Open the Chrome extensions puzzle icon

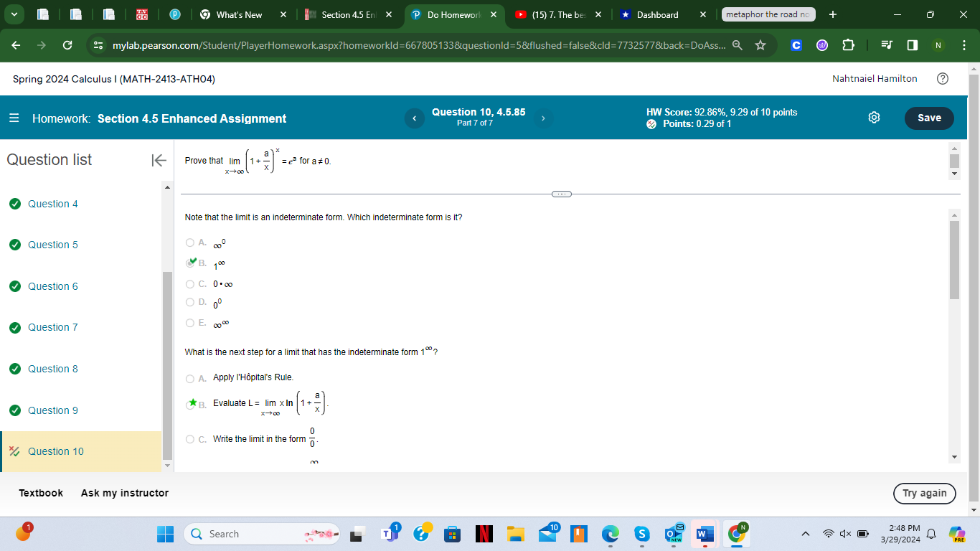click(848, 44)
